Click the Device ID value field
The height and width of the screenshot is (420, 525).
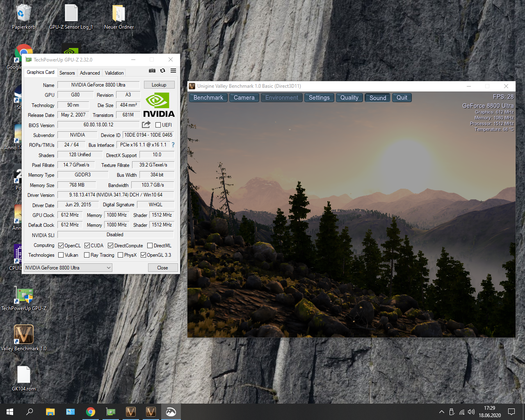coord(148,135)
